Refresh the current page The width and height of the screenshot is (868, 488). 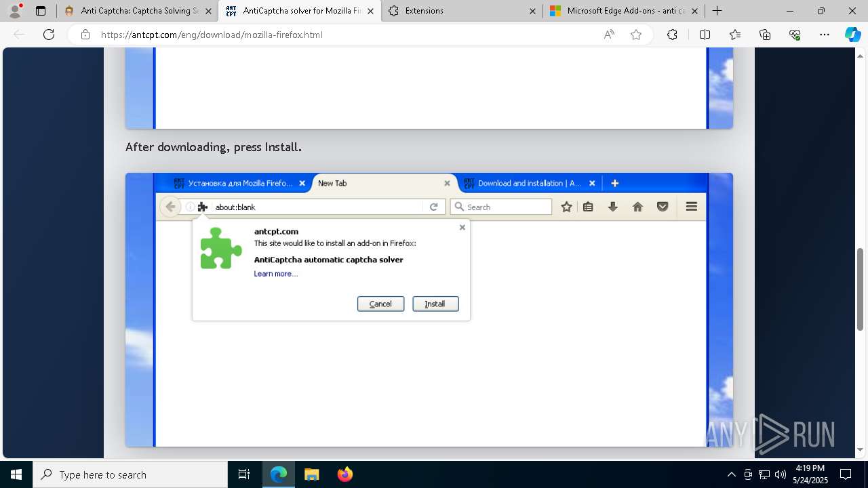pyautogui.click(x=49, y=35)
